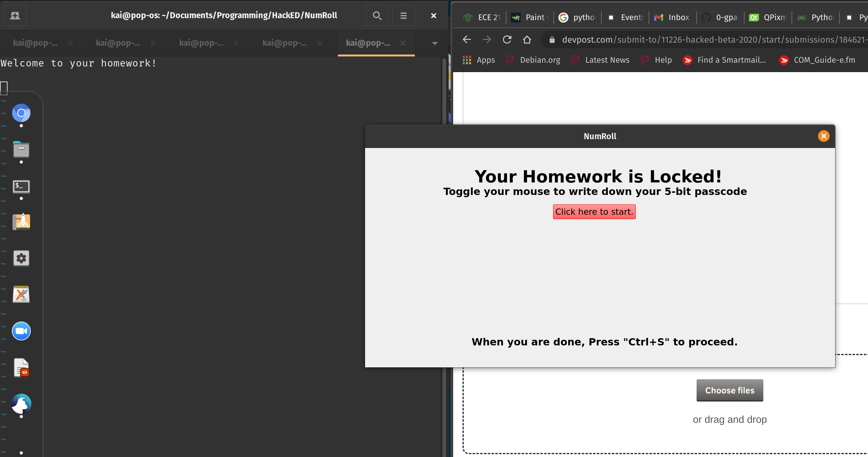This screenshot has height=457, width=868.
Task: Go to browser home page
Action: (527, 40)
